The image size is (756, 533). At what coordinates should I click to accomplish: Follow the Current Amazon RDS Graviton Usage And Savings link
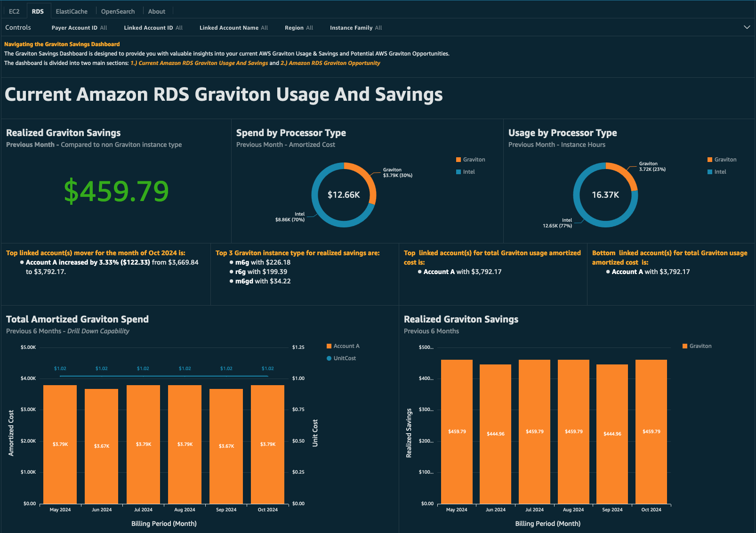(x=200, y=63)
